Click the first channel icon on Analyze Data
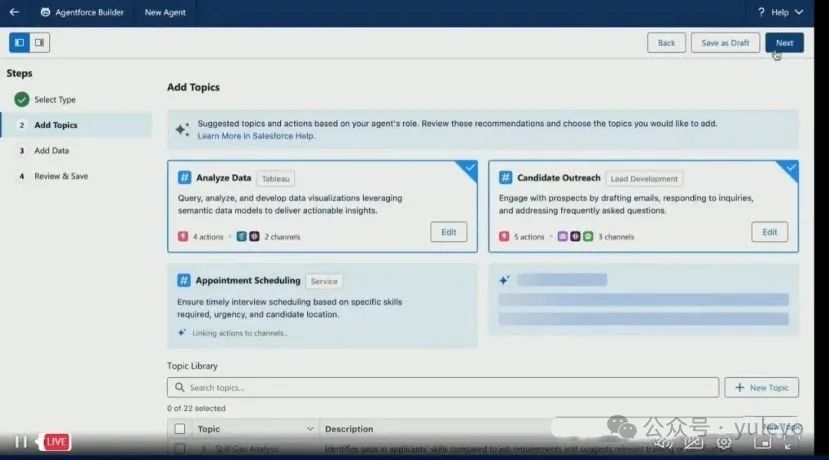 tap(241, 236)
